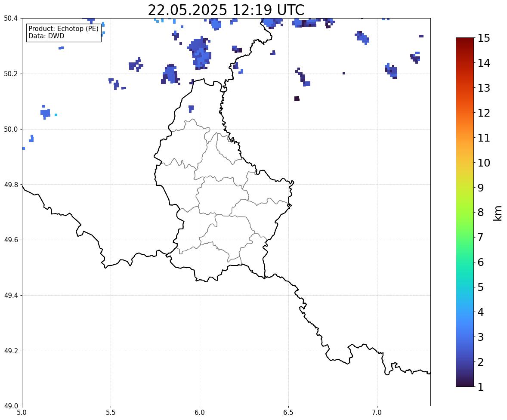
Task: Click the echo cell inside northern Luxembourg
Action: pyautogui.click(x=191, y=108)
